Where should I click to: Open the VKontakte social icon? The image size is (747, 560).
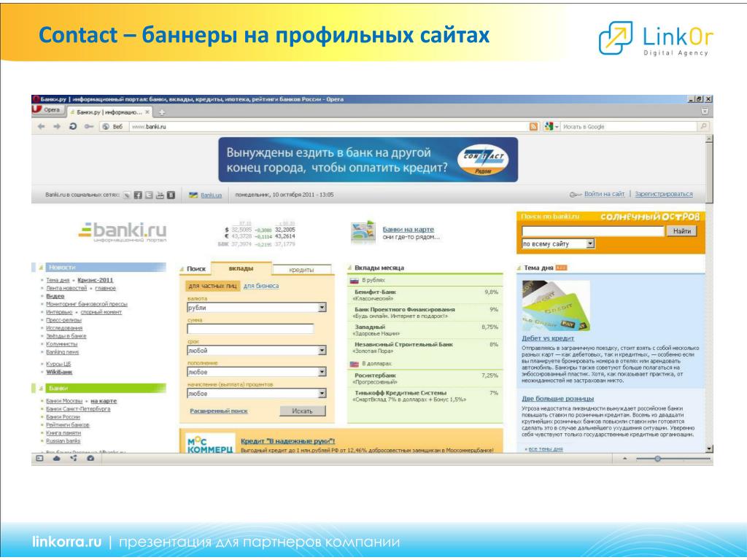click(171, 195)
